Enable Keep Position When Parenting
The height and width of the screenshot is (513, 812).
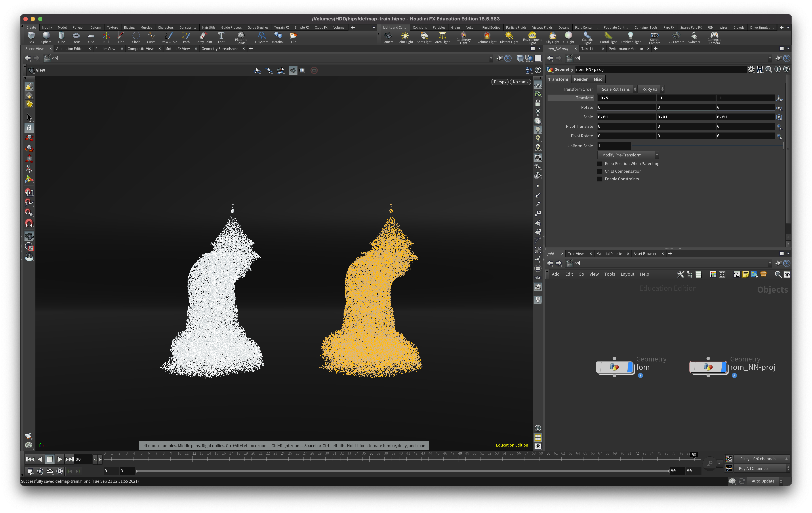(599, 164)
